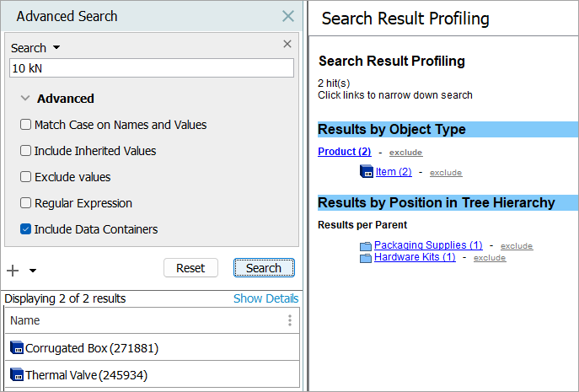
Task: Close the Advanced Search panel
Action: pyautogui.click(x=288, y=16)
